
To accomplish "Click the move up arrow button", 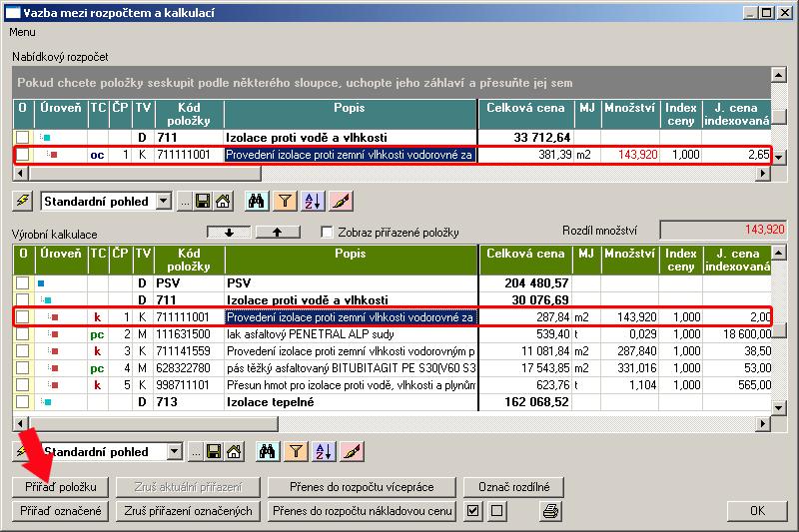I will (278, 233).
